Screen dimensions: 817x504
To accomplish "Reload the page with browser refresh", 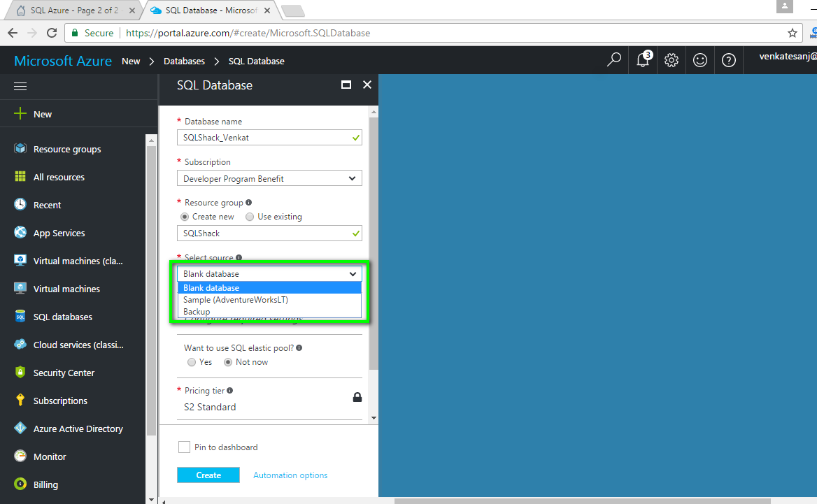I will click(52, 33).
